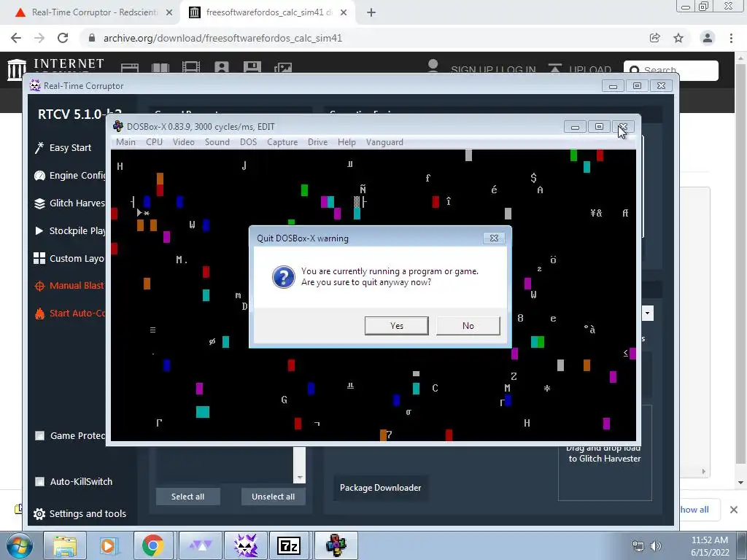Open the Capture menu in DOSBox-X
Viewport: 747px width, 560px height.
pyautogui.click(x=282, y=142)
